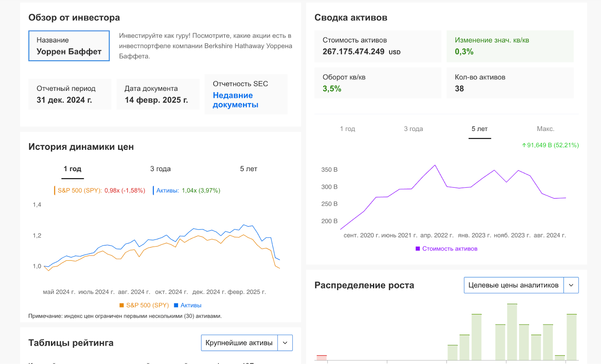
Task: Open the Целевые цены аналитиков dropdown
Action: (521, 285)
